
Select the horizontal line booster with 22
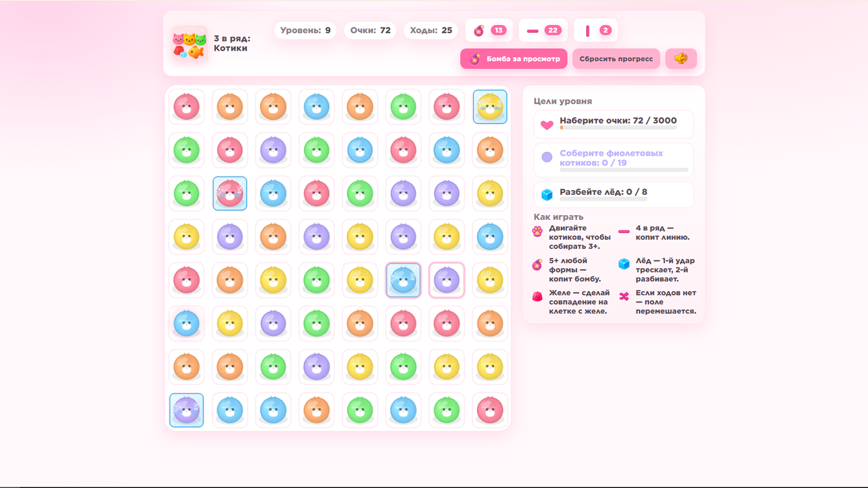pos(543,30)
